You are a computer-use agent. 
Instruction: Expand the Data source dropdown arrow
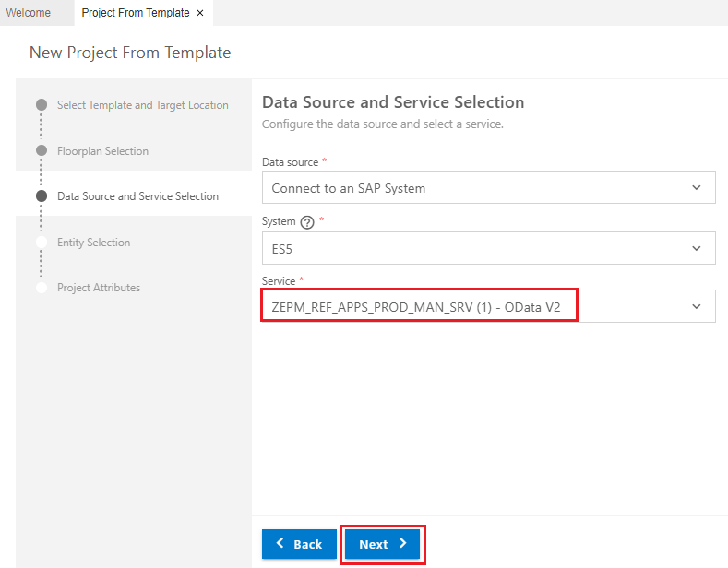click(x=697, y=188)
